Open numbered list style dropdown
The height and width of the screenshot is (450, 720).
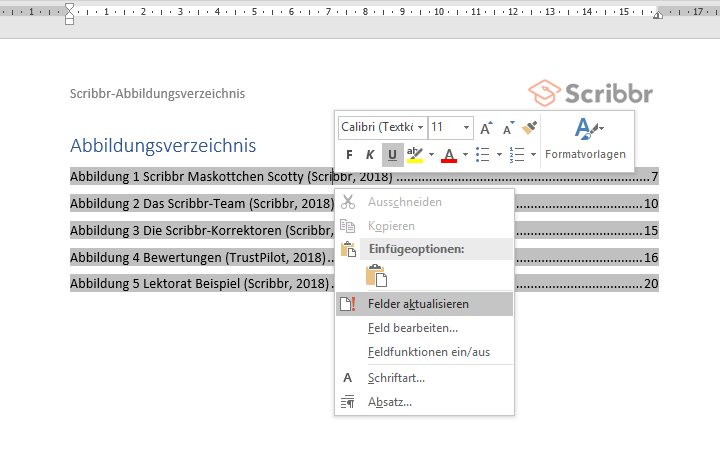533,155
